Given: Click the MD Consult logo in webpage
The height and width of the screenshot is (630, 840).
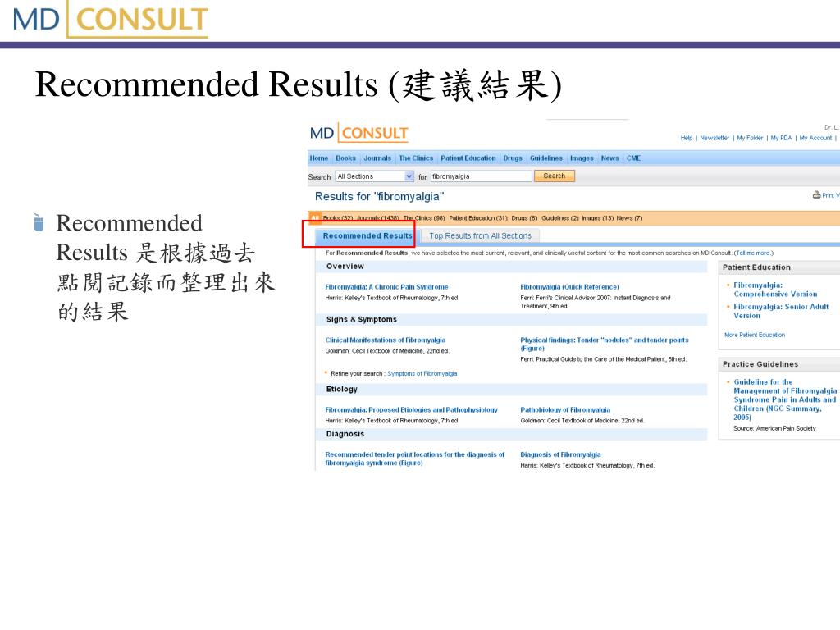Looking at the screenshot, I should pos(359,133).
